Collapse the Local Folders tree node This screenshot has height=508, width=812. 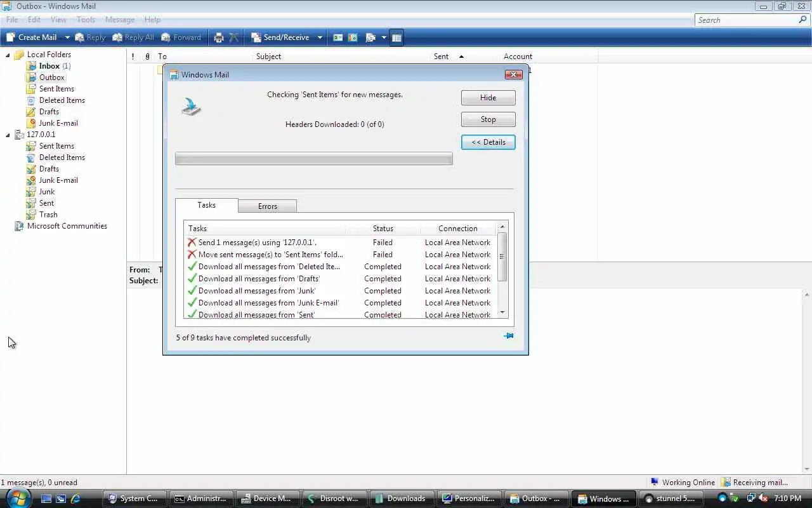point(8,55)
